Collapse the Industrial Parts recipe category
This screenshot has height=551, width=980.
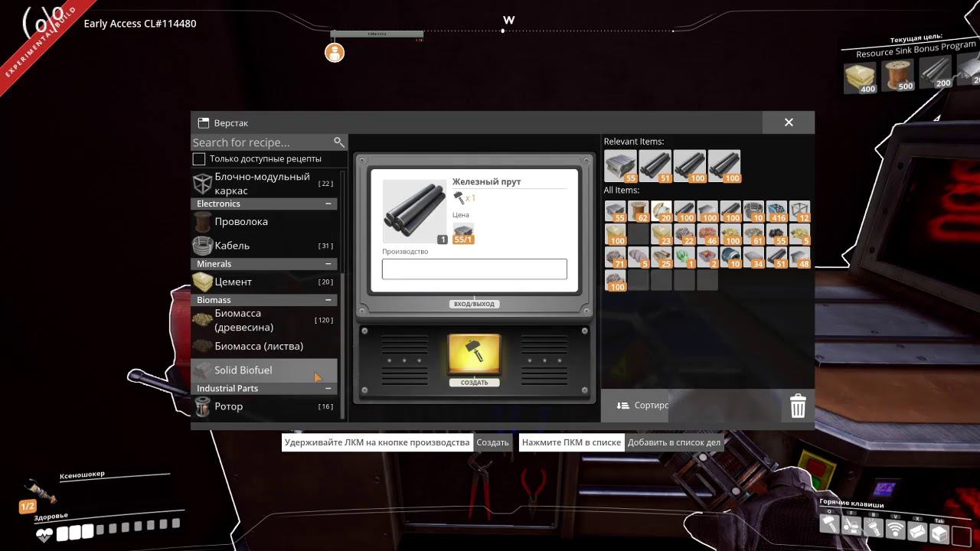328,389
